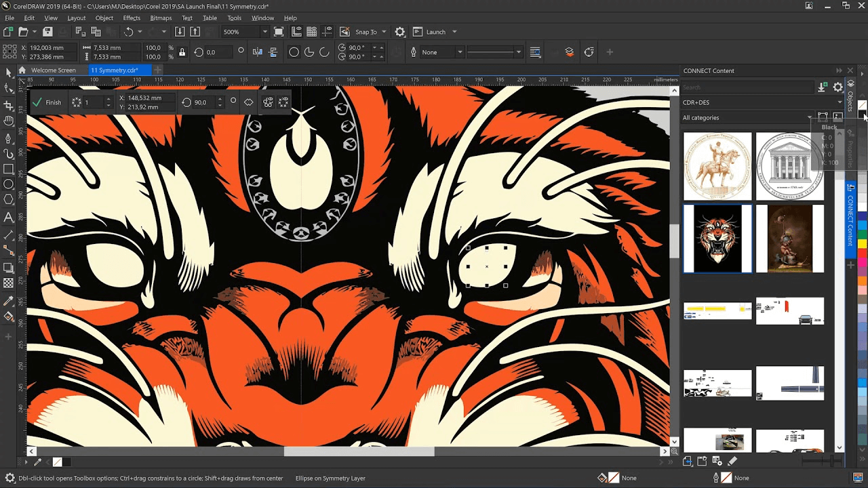The height and width of the screenshot is (488, 868).
Task: Select the Shape edit tool
Action: (9, 89)
